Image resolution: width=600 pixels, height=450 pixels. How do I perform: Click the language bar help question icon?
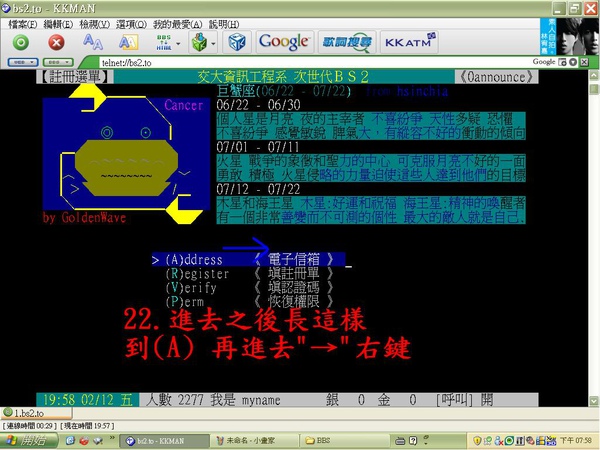[x=412, y=441]
